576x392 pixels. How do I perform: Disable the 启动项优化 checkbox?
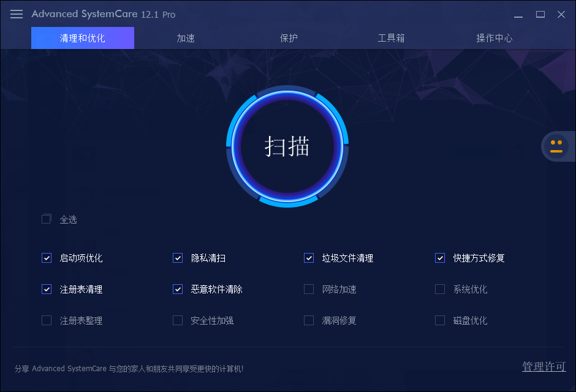coord(46,258)
